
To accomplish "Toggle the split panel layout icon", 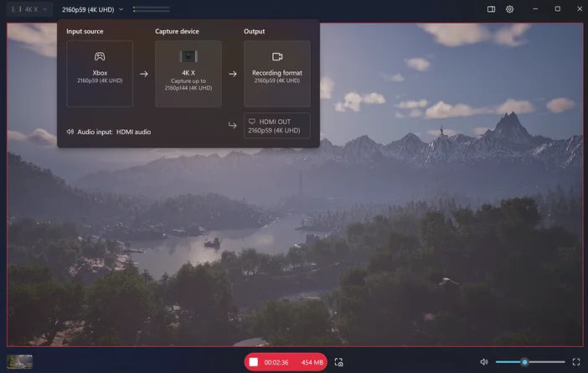I will tap(491, 9).
